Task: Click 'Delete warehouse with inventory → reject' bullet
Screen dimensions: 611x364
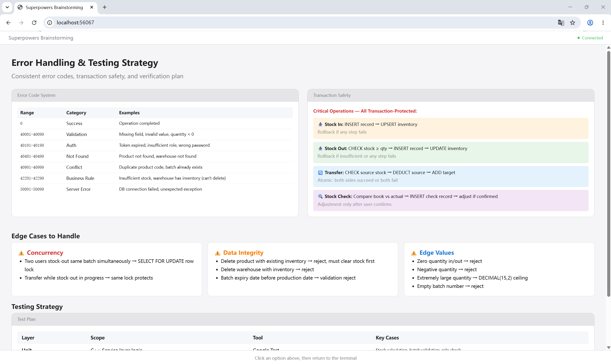Action: click(267, 270)
